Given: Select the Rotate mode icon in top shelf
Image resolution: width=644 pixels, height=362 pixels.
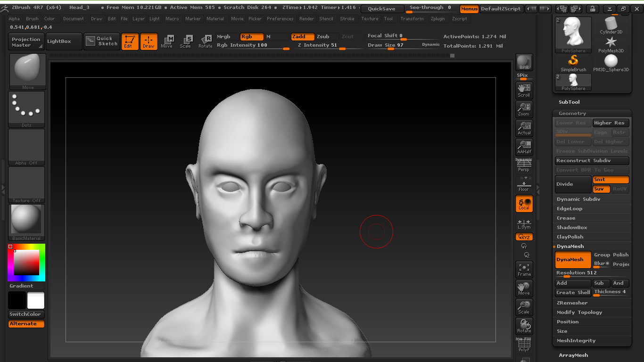Looking at the screenshot, I should click(x=205, y=41).
